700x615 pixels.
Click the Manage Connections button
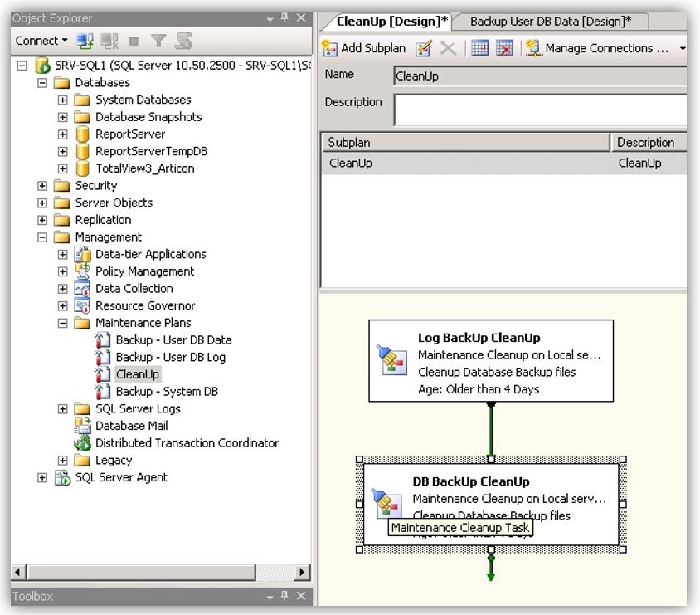[597, 48]
